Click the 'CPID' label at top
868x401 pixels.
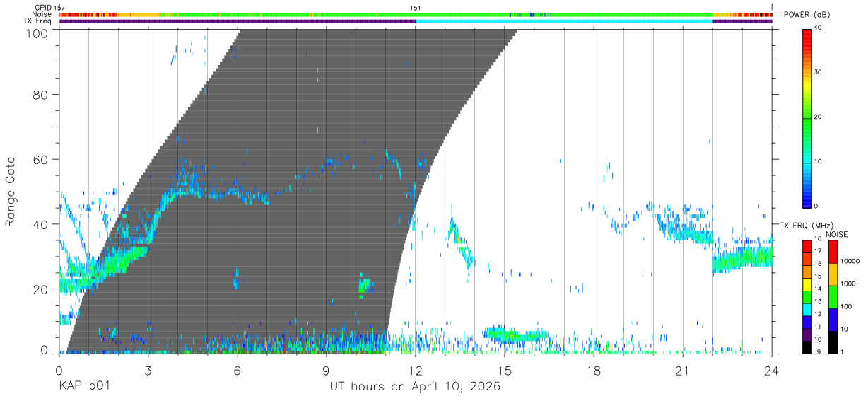point(43,8)
